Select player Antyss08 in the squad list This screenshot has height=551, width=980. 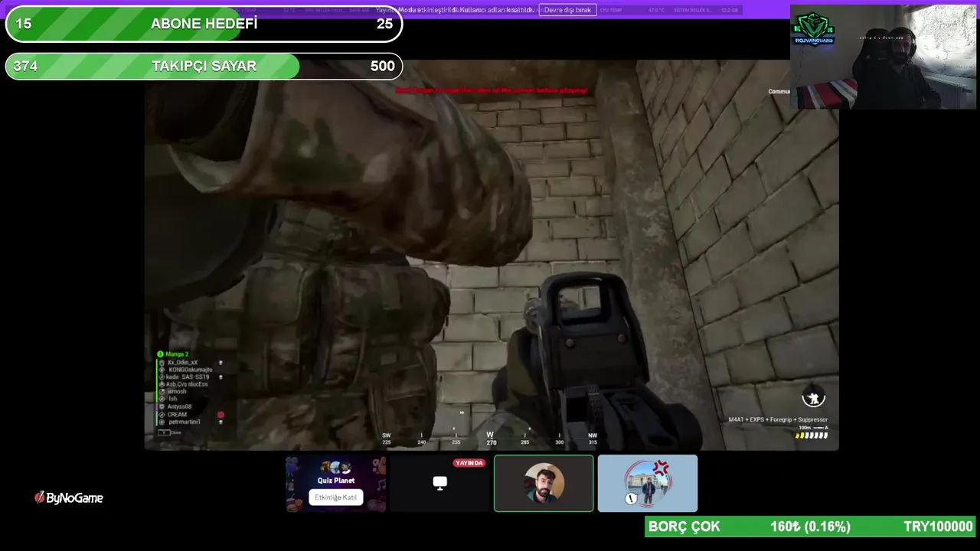click(x=179, y=406)
